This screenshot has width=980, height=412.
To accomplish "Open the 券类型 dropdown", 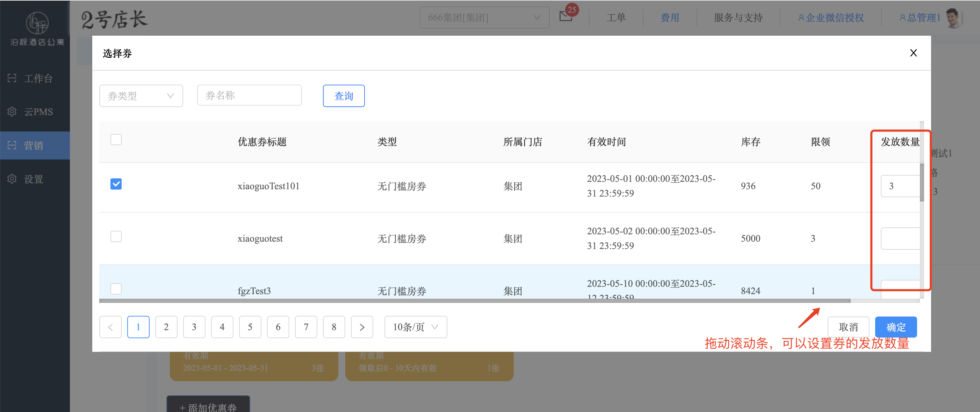I will (x=141, y=95).
